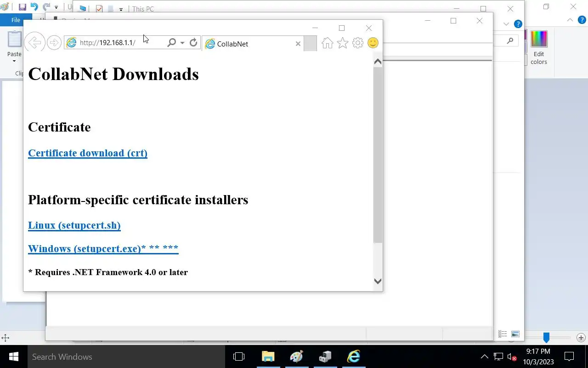The image size is (588, 368).
Task: Open the Certificate download (crt) link
Action: pos(88,153)
